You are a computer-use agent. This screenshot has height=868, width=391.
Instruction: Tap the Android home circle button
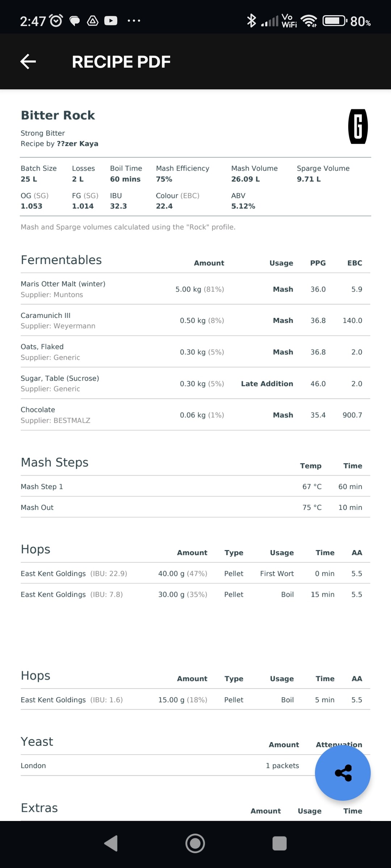tap(195, 843)
